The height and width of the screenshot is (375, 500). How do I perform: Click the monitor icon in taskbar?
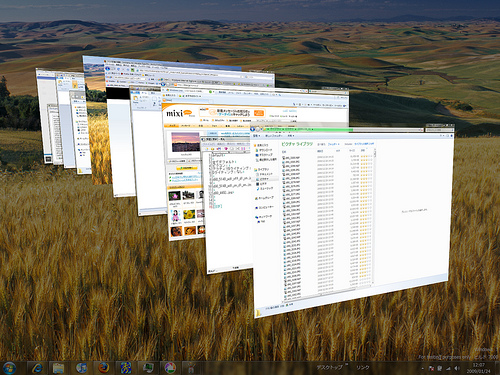(148, 368)
